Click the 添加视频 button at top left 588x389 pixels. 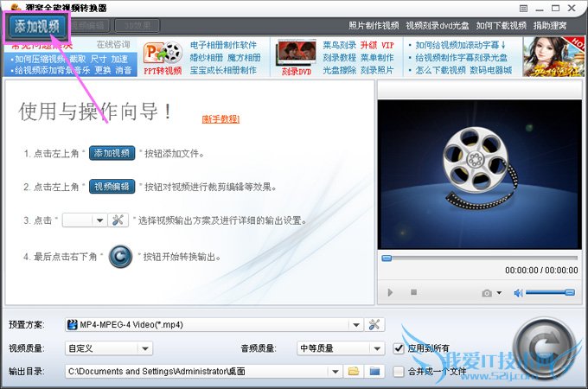36,26
